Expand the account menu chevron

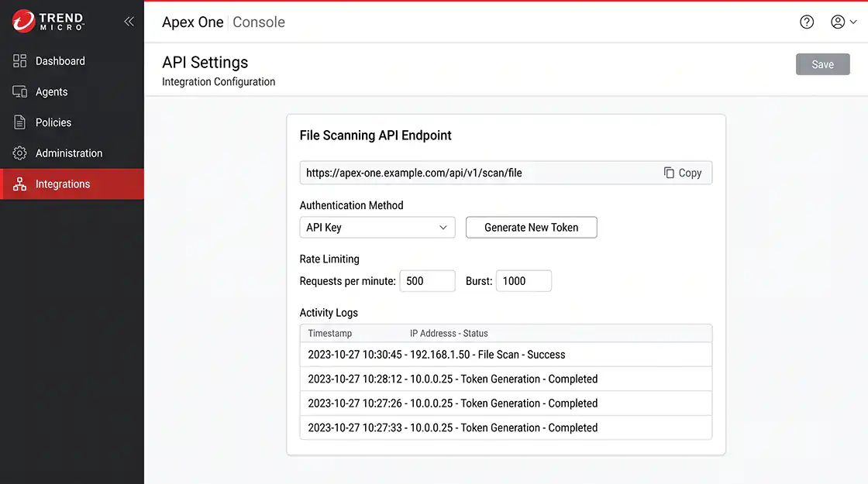(853, 22)
